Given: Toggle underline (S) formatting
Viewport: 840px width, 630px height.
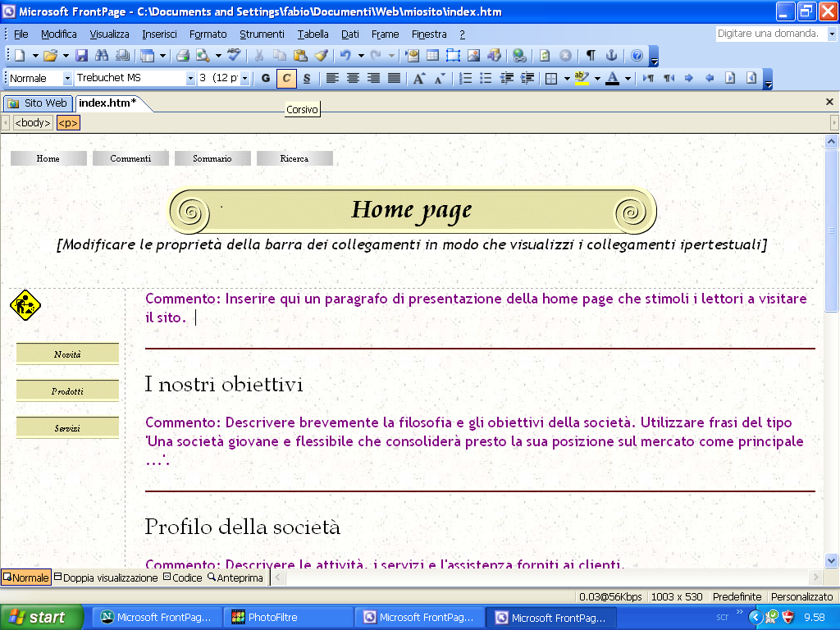Looking at the screenshot, I should coord(307,78).
